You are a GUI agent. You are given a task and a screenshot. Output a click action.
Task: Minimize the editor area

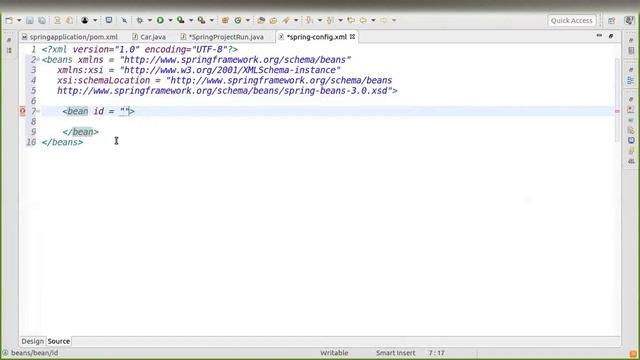point(599,36)
